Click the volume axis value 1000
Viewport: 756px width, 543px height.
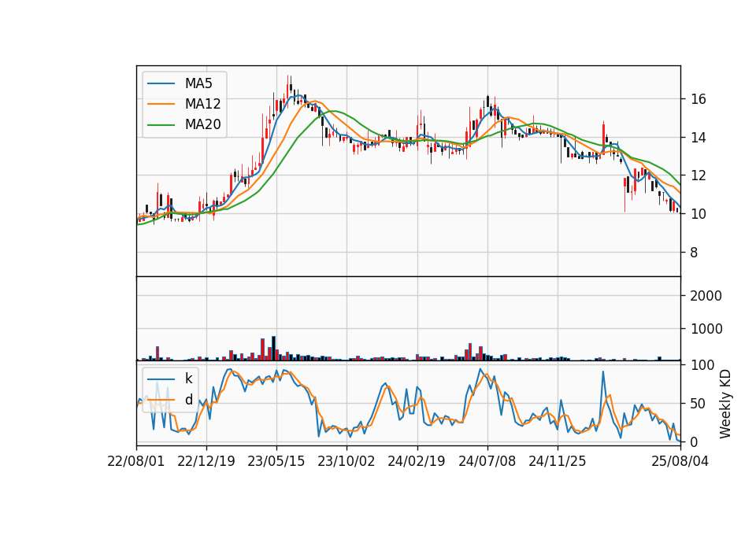tap(706, 329)
